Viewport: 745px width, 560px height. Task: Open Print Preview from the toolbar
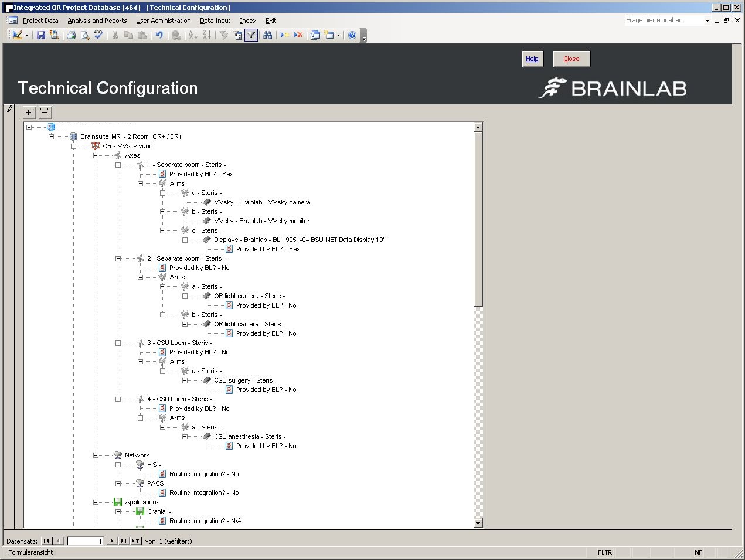[x=85, y=35]
